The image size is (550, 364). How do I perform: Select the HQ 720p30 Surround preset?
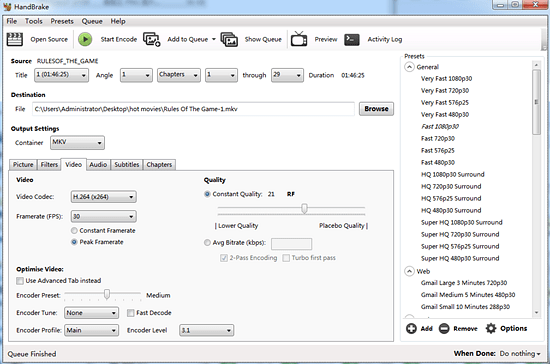(x=451, y=187)
